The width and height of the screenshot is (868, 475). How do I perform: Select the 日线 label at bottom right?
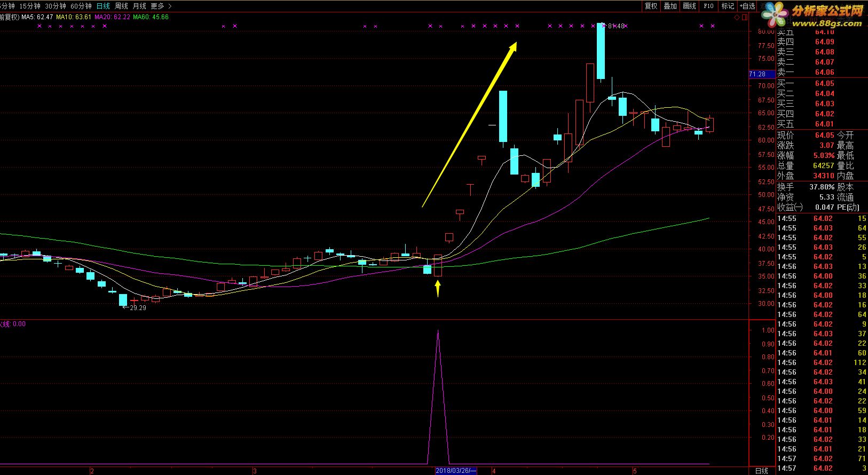(x=762, y=471)
